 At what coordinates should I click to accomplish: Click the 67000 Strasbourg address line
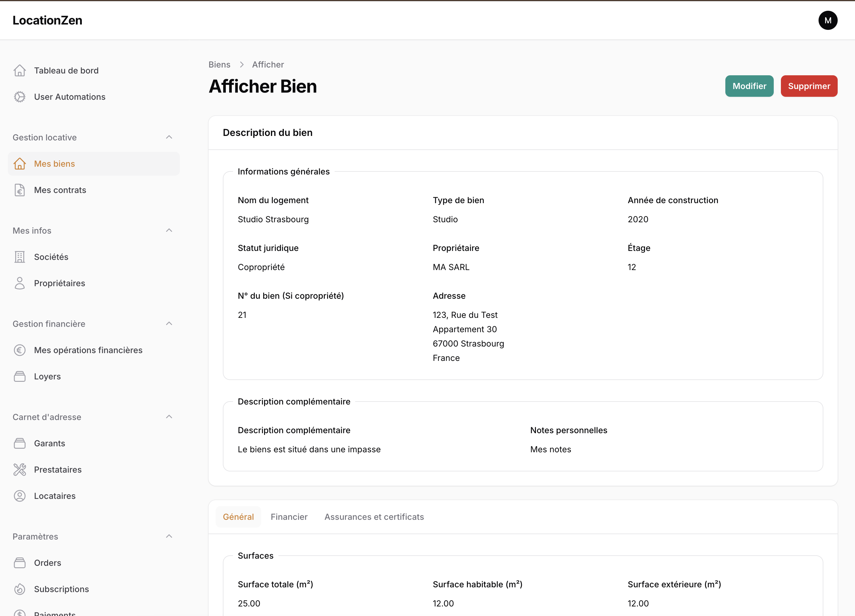468,344
